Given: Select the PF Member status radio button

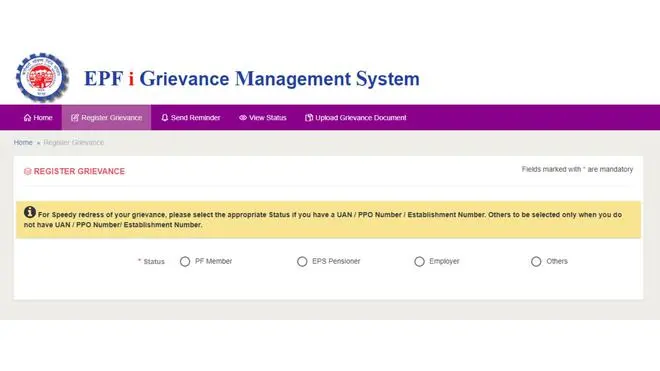Looking at the screenshot, I should coord(185,262).
